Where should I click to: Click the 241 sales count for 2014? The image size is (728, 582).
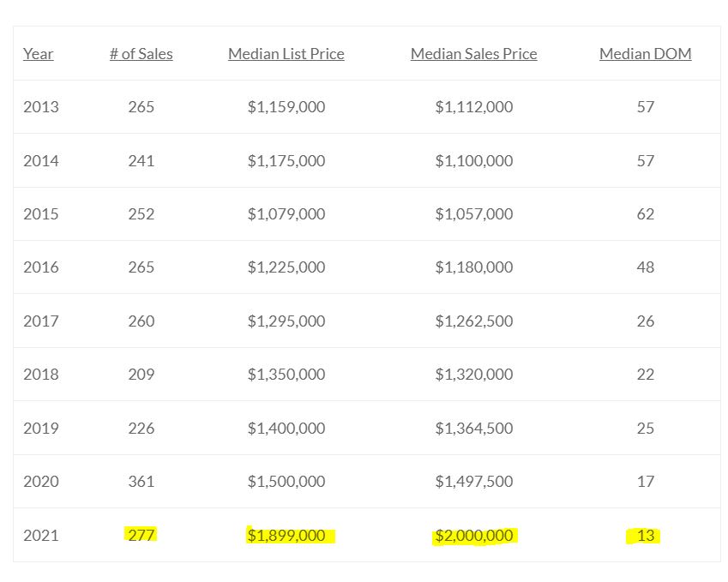click(141, 161)
